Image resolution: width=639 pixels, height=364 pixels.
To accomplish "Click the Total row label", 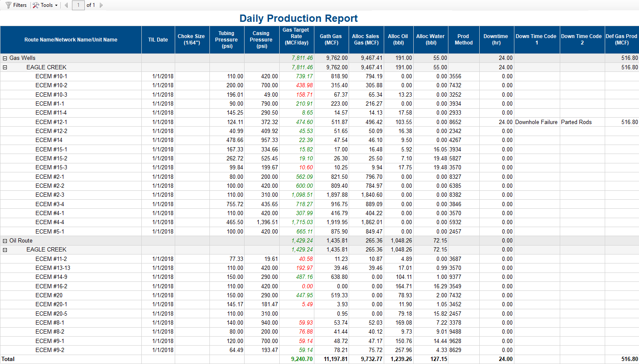I will point(8,359).
